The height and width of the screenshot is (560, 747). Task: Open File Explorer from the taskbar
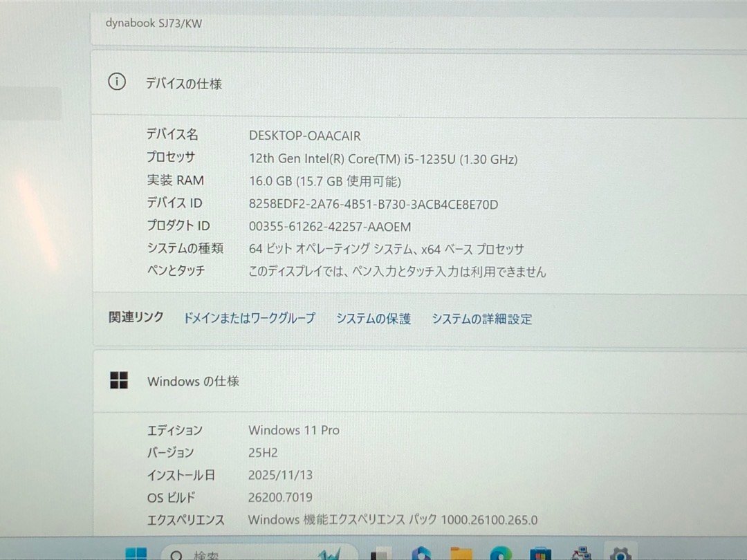click(461, 554)
